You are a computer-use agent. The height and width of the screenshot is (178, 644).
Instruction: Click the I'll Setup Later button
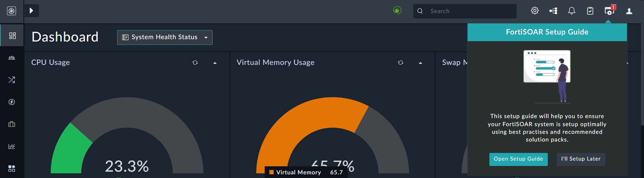coord(581,159)
